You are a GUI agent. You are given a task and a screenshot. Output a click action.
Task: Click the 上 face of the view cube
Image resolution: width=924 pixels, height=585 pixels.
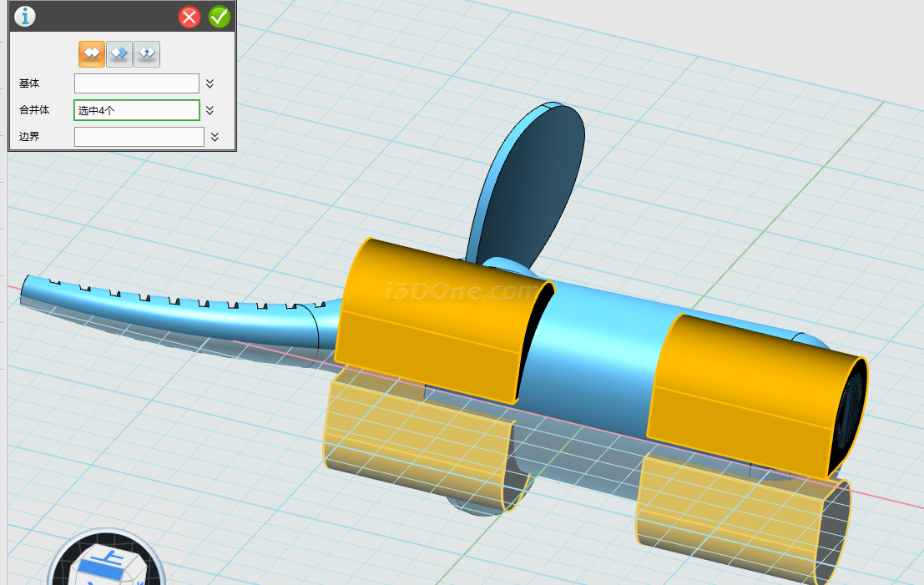pyautogui.click(x=110, y=558)
